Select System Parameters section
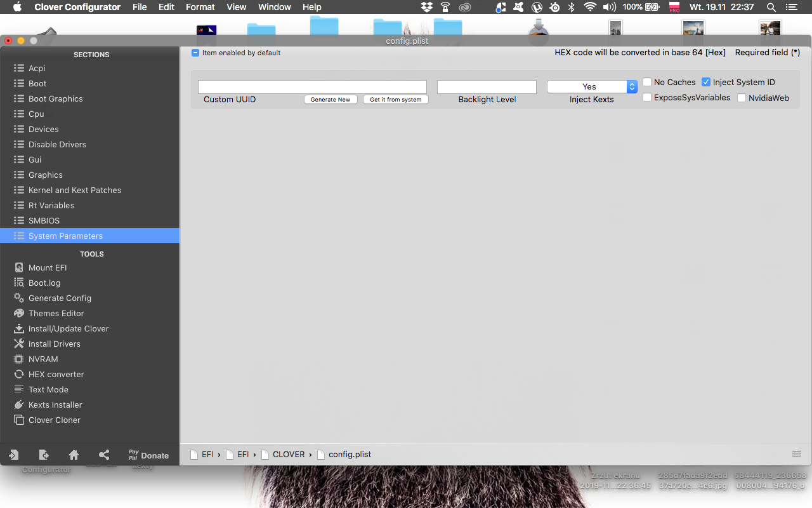Screen dimensions: 812x508 [89, 236]
